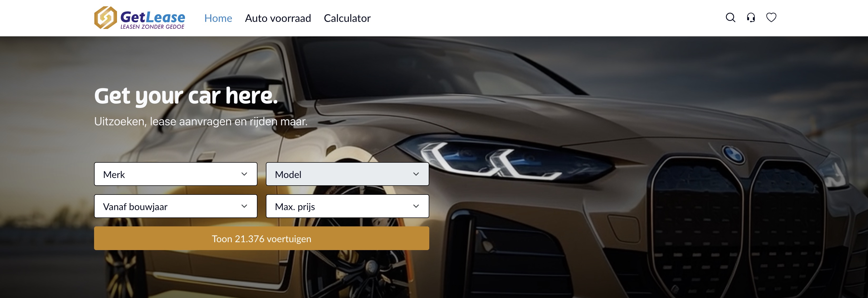
Task: Click the GetLease brand name text
Action: click(153, 17)
